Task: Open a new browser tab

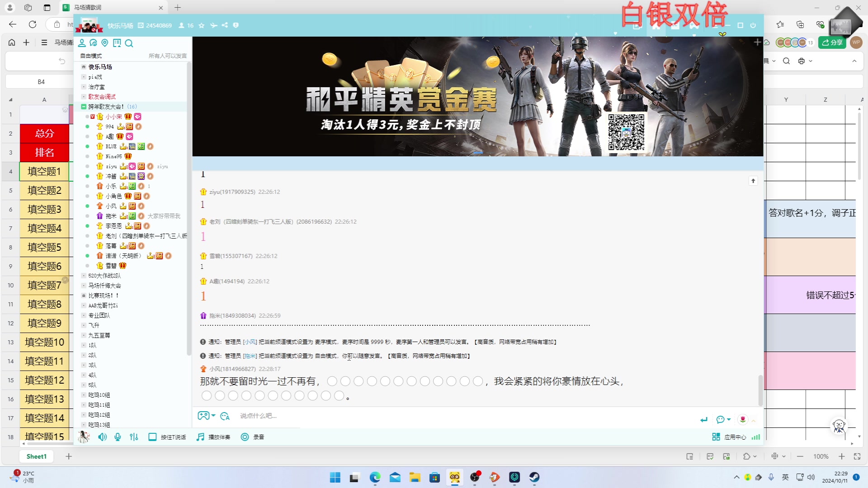Action: 178,8
